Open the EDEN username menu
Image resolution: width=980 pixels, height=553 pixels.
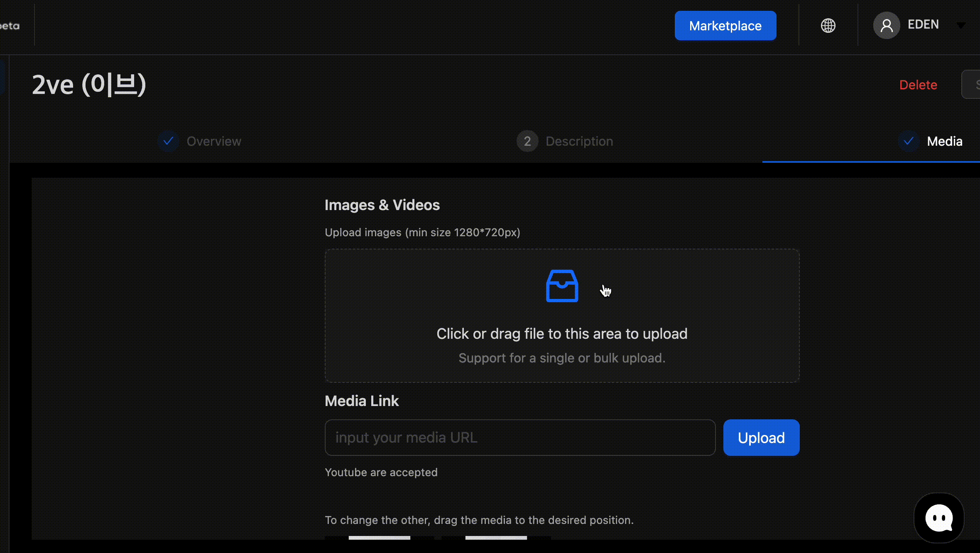pos(923,24)
